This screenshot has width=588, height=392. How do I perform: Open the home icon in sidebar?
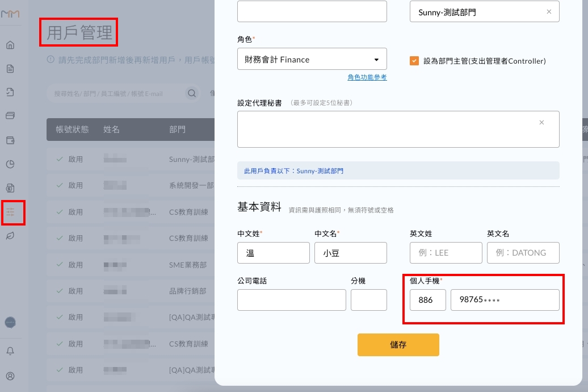[10, 45]
